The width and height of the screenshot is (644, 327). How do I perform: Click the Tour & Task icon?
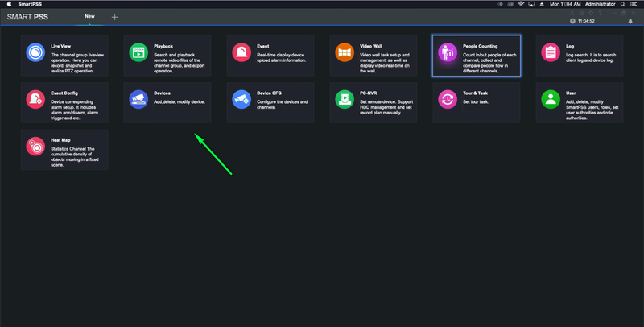(448, 99)
